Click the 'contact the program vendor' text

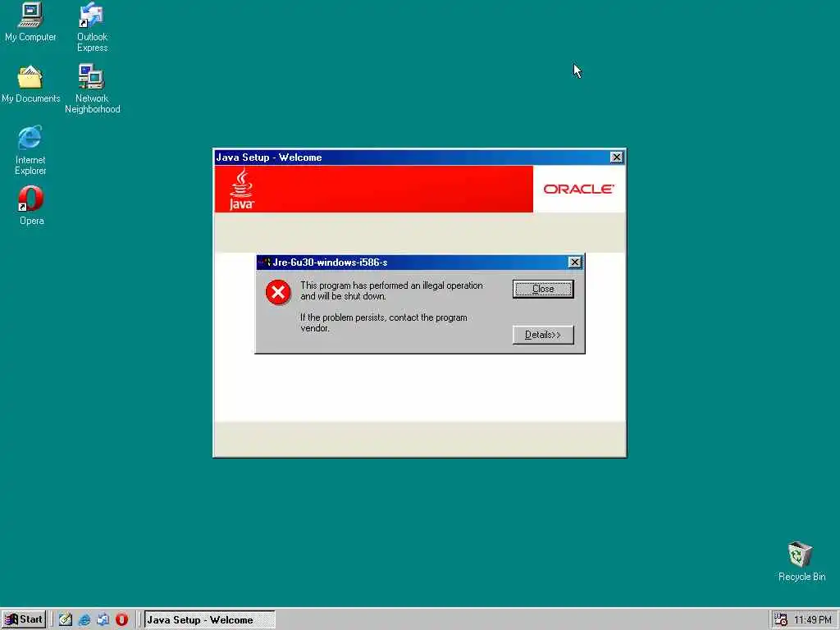384,322
